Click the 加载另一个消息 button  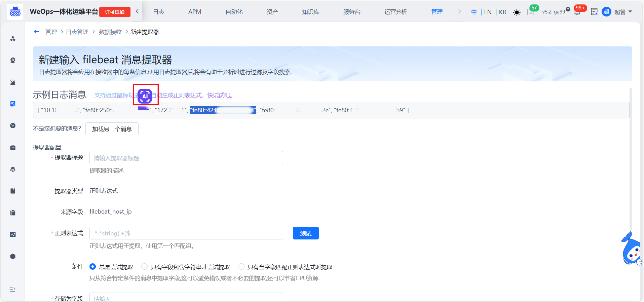click(x=112, y=129)
